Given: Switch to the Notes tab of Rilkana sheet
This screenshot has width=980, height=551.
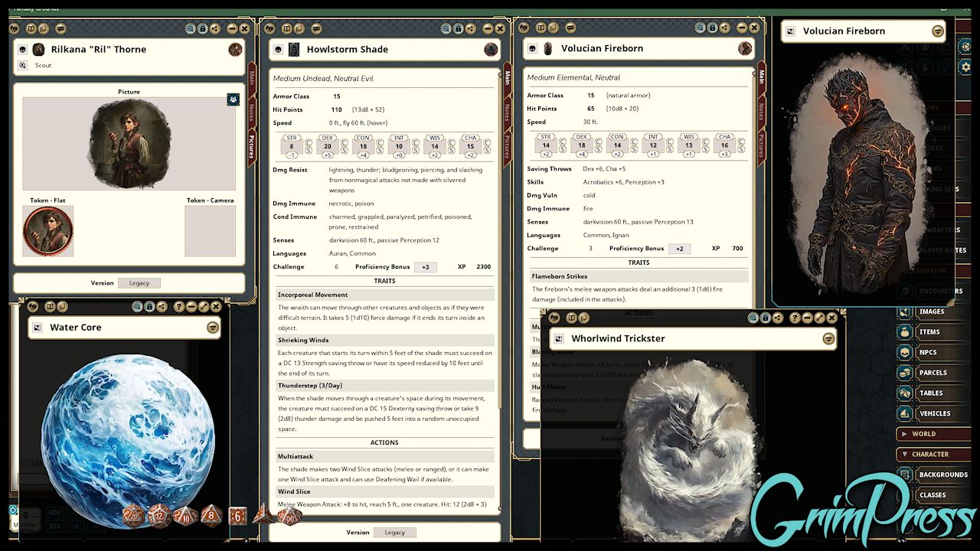Looking at the screenshot, I should pyautogui.click(x=251, y=112).
